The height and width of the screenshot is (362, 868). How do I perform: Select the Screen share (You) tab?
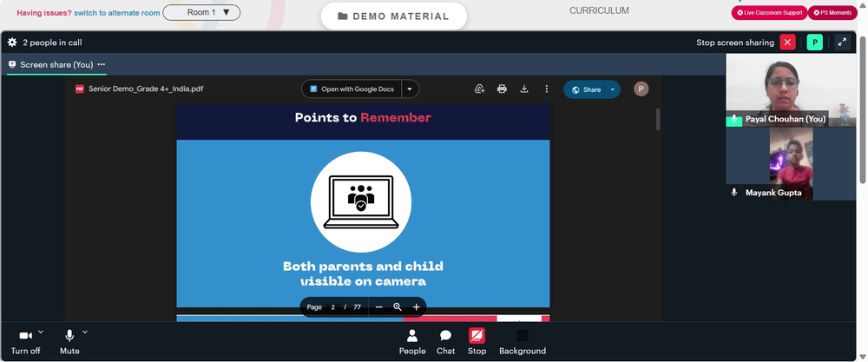[x=56, y=65]
